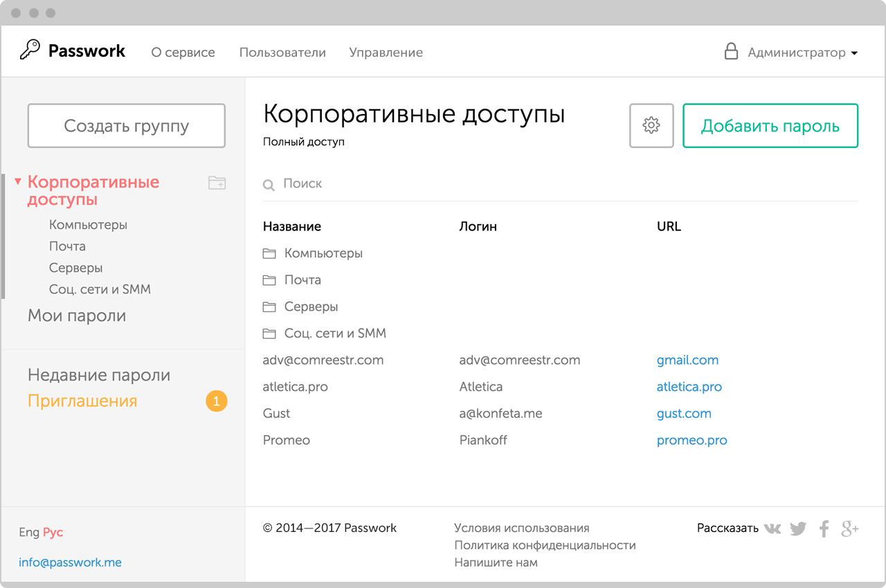Open Серверы folder in table list
This screenshot has height=588, width=886.
pyautogui.click(x=311, y=306)
